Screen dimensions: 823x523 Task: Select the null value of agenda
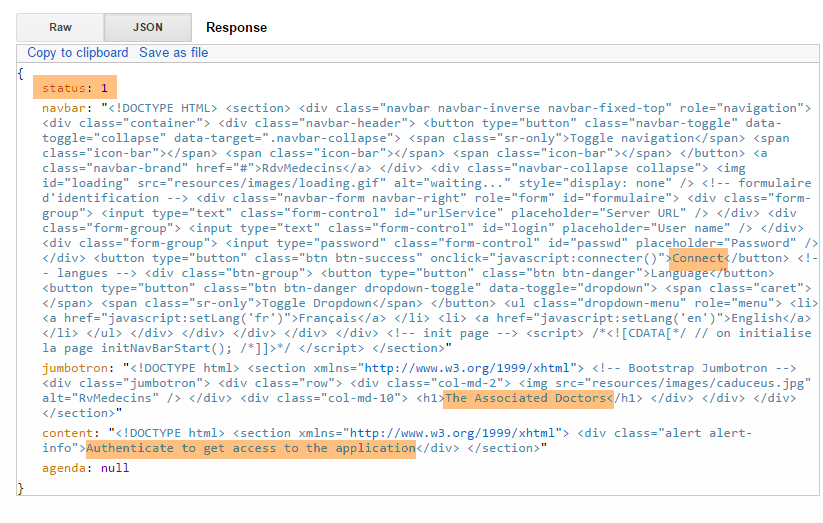click(116, 467)
